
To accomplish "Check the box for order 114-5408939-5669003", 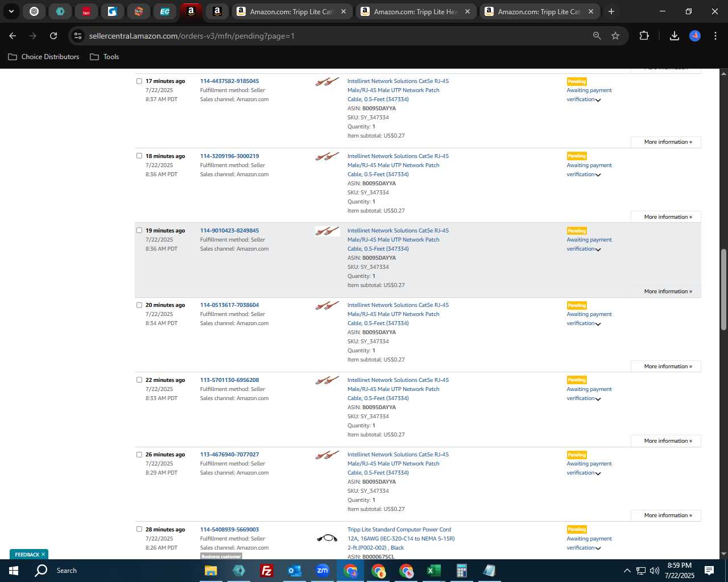I will point(139,529).
